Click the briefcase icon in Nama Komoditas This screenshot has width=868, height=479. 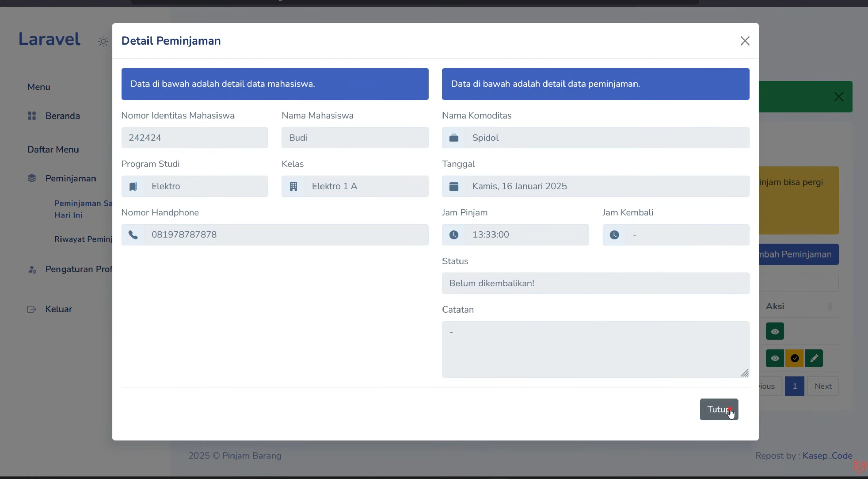tap(454, 138)
